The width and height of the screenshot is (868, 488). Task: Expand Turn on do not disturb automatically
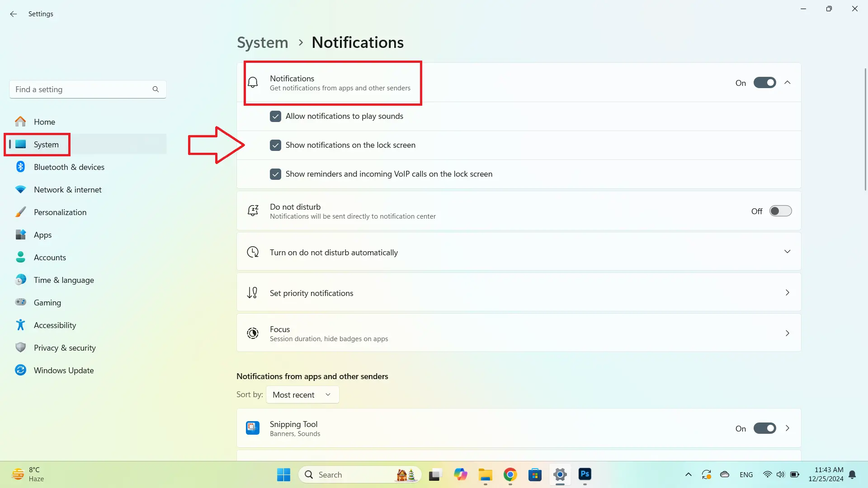click(788, 251)
